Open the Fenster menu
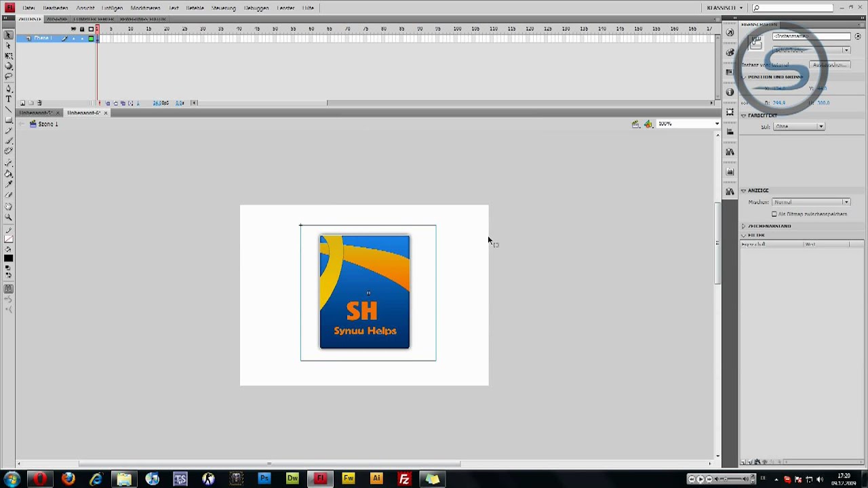 (285, 8)
